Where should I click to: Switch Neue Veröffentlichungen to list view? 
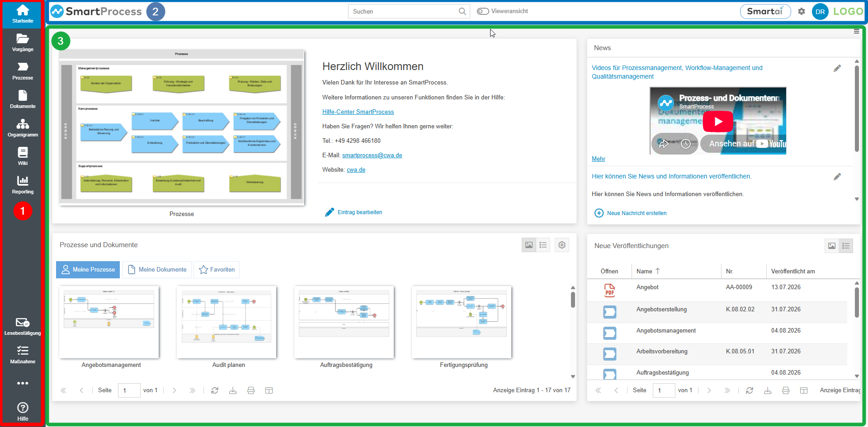pos(846,246)
